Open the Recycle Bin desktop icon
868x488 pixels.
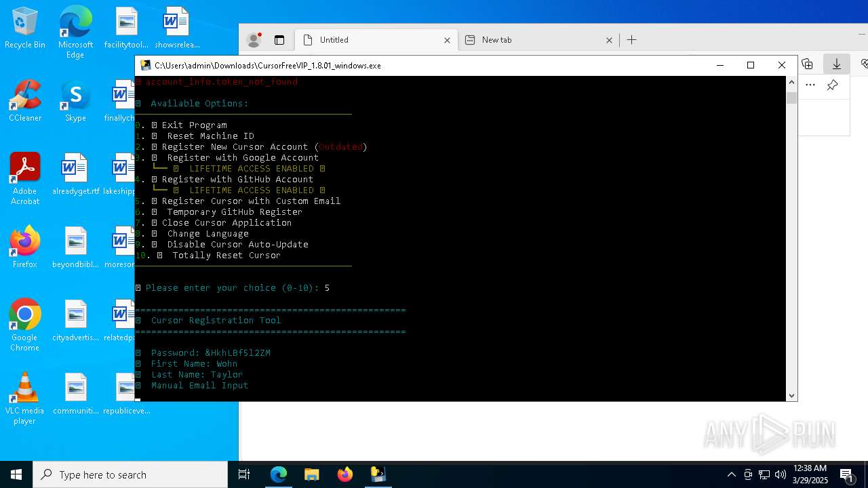pos(24,28)
